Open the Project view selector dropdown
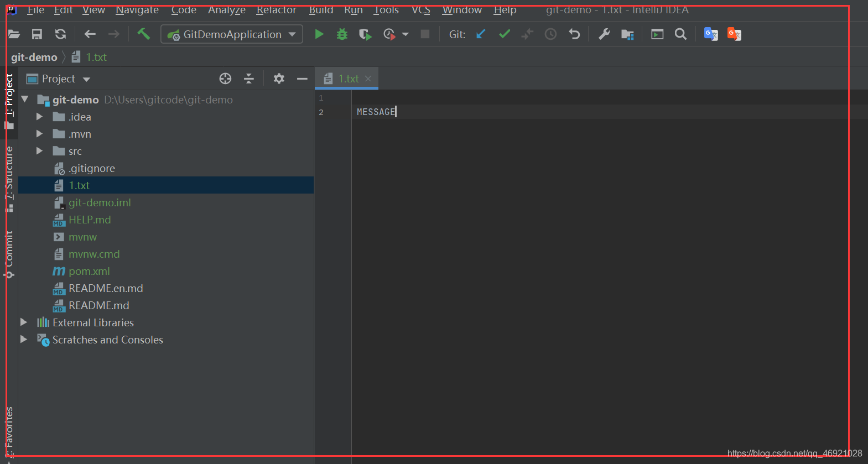868x464 pixels. point(58,79)
